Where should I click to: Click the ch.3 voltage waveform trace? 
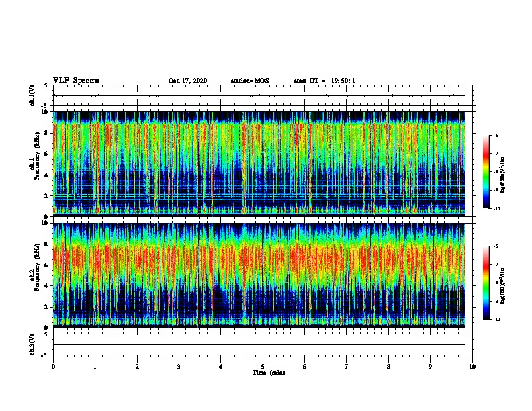[x=259, y=345]
